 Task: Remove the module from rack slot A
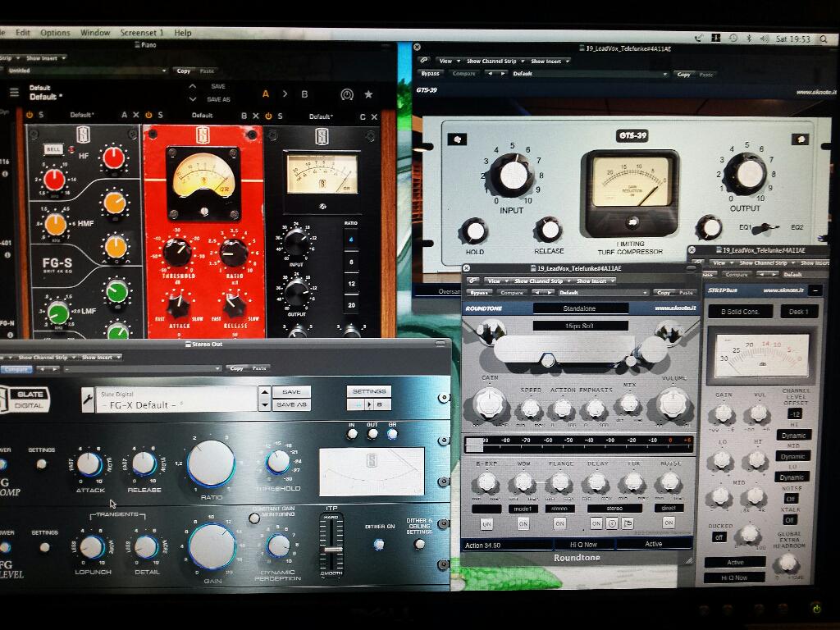pos(136,115)
